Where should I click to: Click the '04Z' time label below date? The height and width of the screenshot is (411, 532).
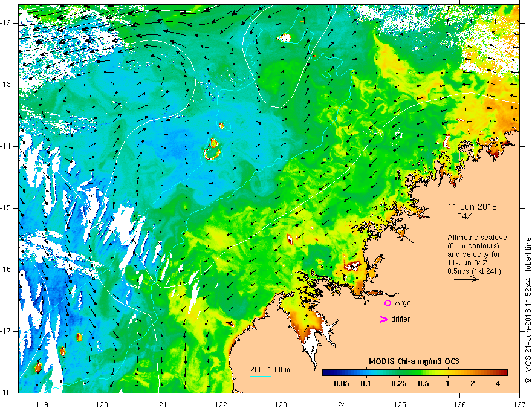(x=464, y=216)
